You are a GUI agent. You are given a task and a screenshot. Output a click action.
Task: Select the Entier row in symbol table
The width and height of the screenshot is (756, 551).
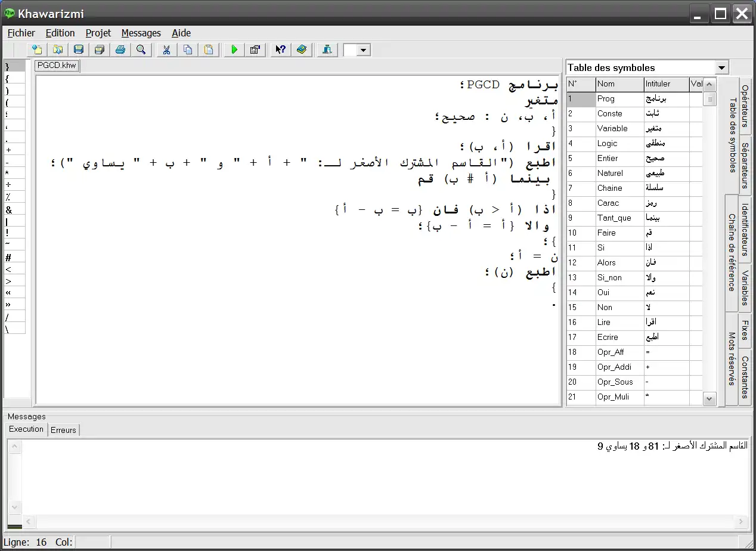[635, 159]
